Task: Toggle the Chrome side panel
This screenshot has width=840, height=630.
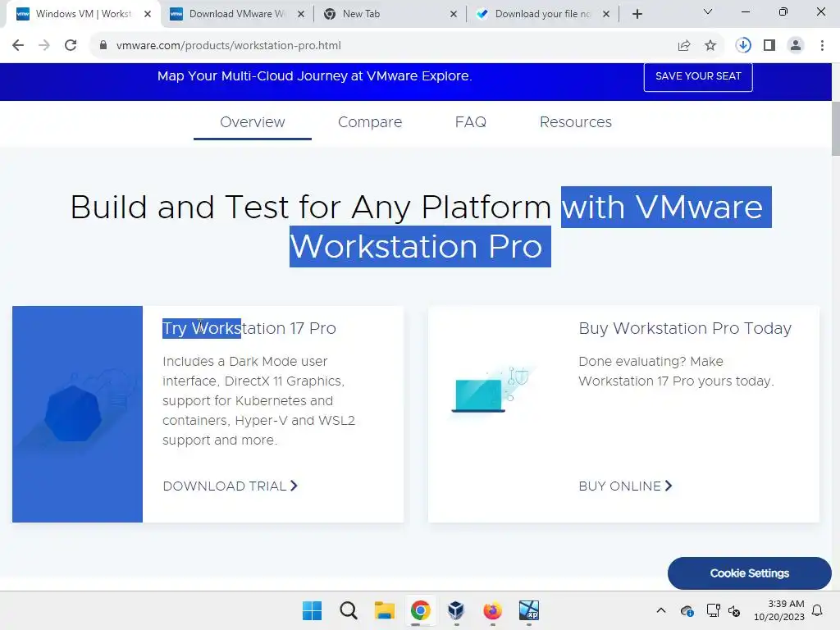Action: coord(769,46)
